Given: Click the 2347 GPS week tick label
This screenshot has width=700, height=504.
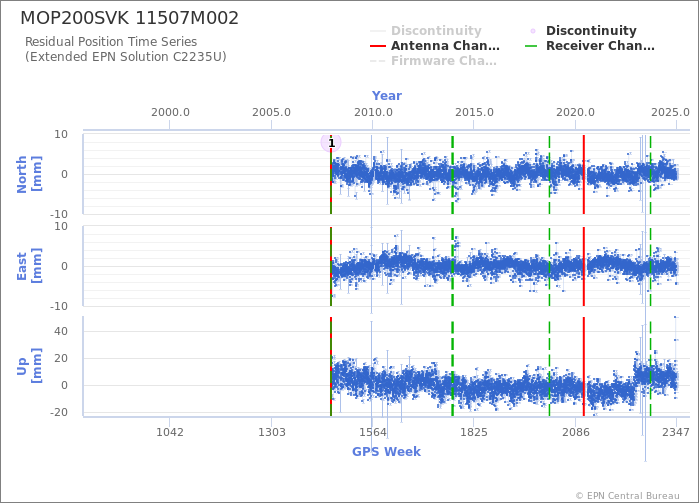Looking at the screenshot, I should pyautogui.click(x=676, y=432).
